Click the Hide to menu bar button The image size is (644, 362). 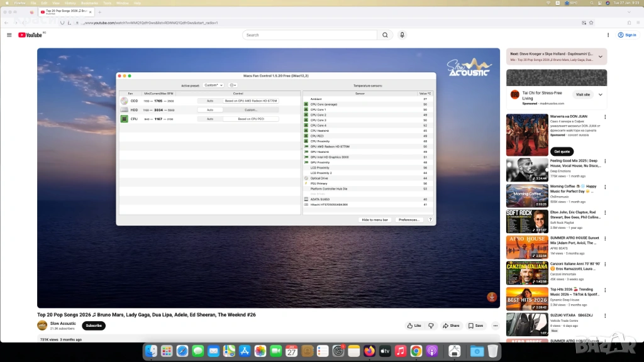(x=375, y=220)
